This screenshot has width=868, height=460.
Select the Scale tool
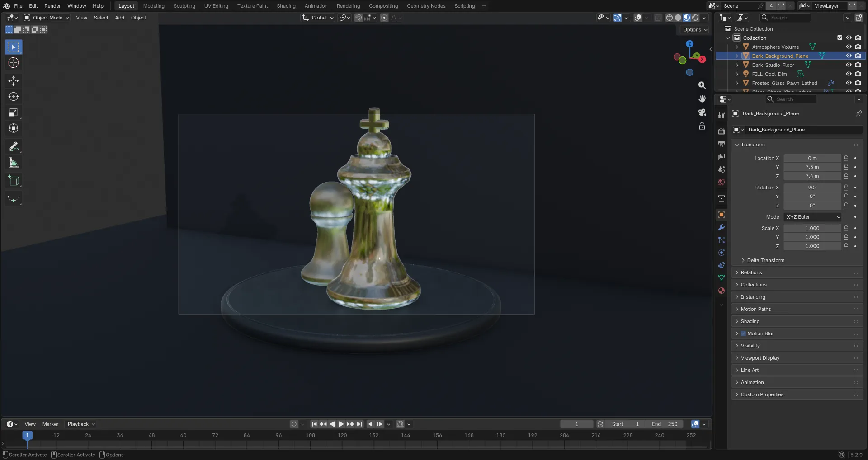pyautogui.click(x=14, y=113)
